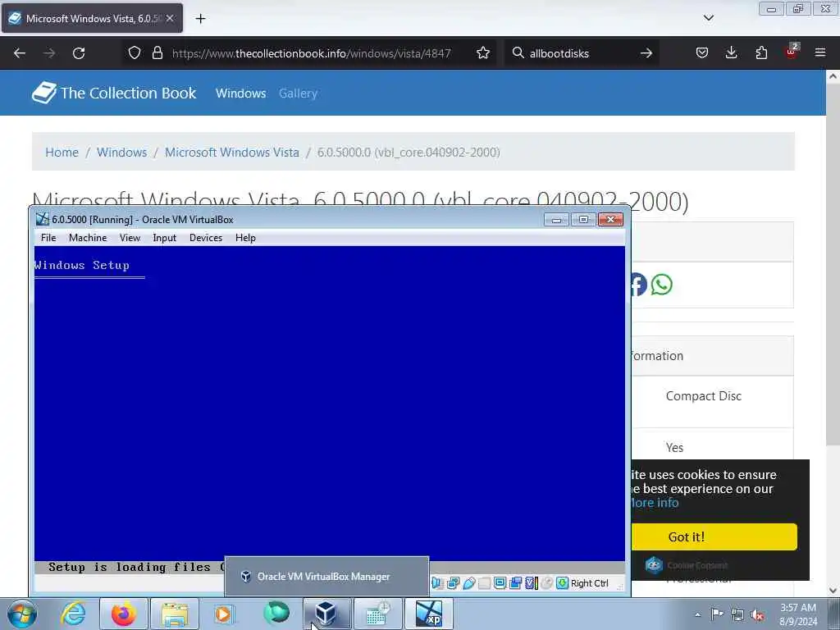Click the VirtualBox cube taskbar icon

(326, 614)
